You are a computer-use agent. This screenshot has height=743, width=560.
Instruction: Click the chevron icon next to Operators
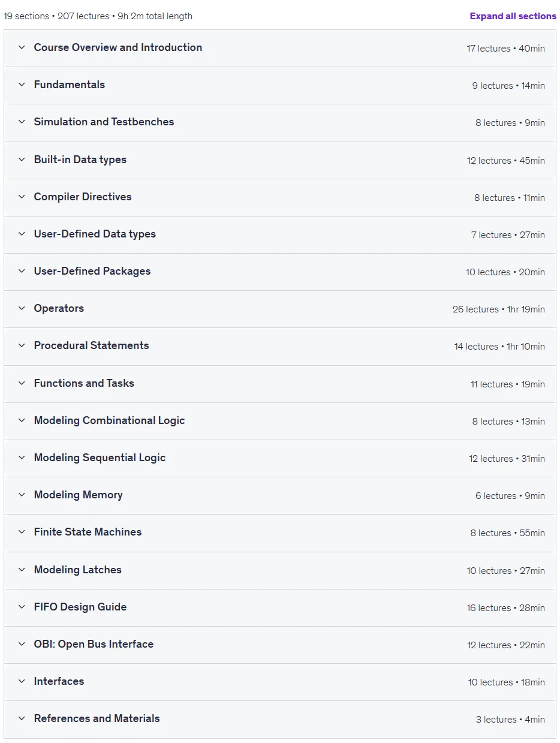(x=22, y=308)
